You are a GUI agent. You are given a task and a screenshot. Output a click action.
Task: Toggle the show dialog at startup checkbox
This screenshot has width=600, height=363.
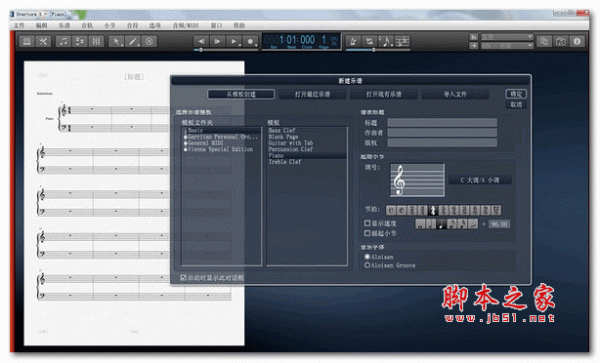tap(183, 277)
